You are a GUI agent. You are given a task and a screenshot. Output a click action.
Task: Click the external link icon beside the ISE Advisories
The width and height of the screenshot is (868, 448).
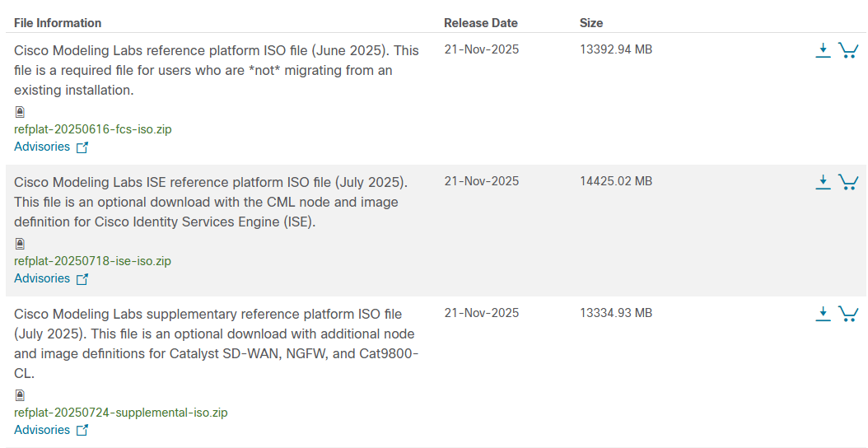pos(82,280)
